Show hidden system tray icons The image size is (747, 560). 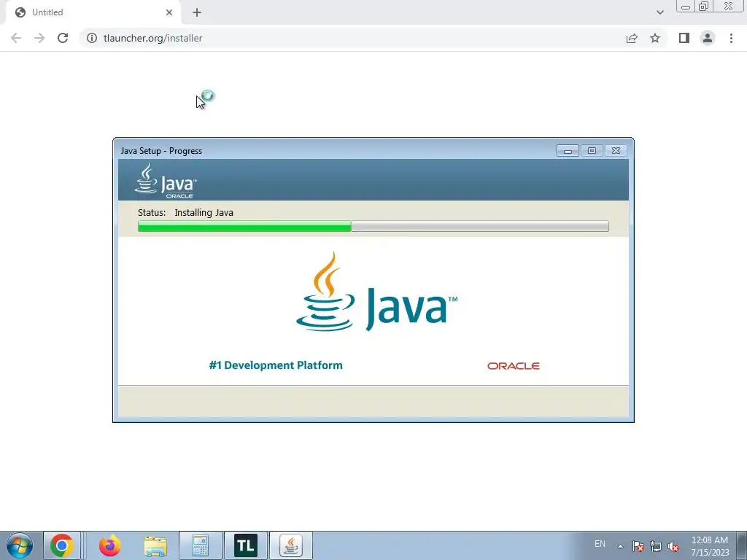coord(620,546)
